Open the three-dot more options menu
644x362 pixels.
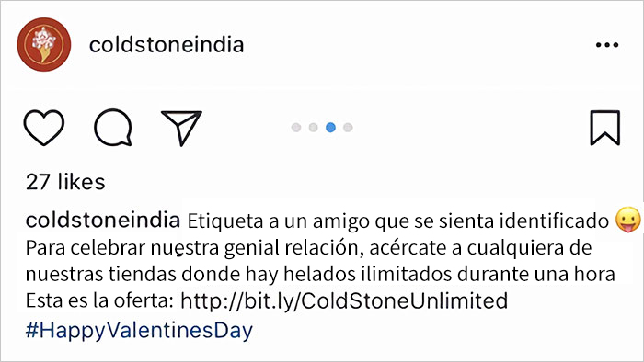607,45
